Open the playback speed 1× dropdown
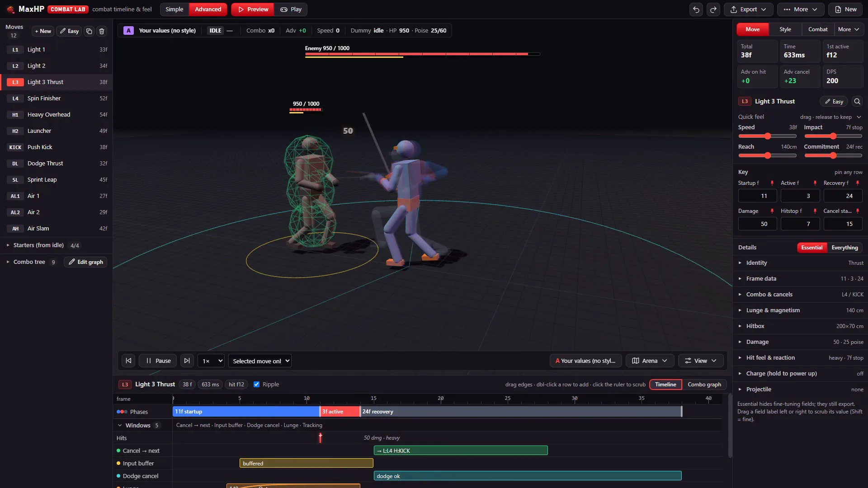This screenshot has height=488, width=868. (211, 361)
